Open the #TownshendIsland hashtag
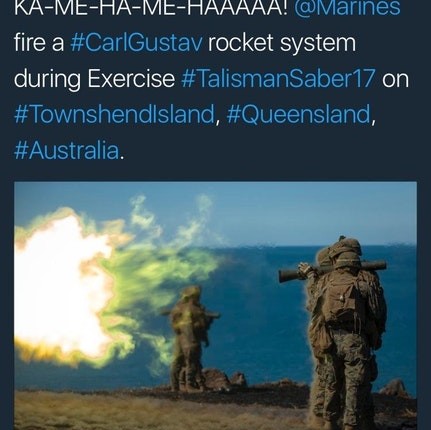 coord(114,114)
